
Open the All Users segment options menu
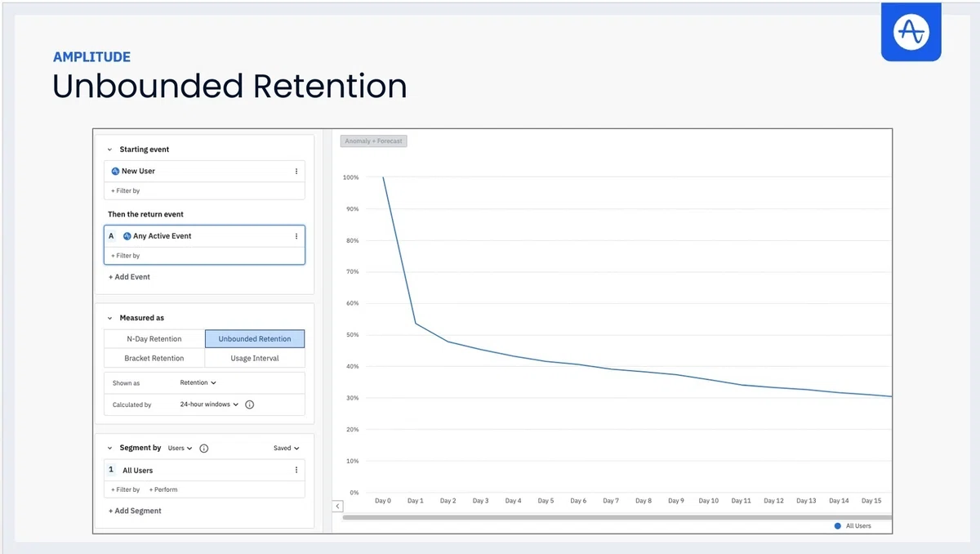pyautogui.click(x=296, y=471)
